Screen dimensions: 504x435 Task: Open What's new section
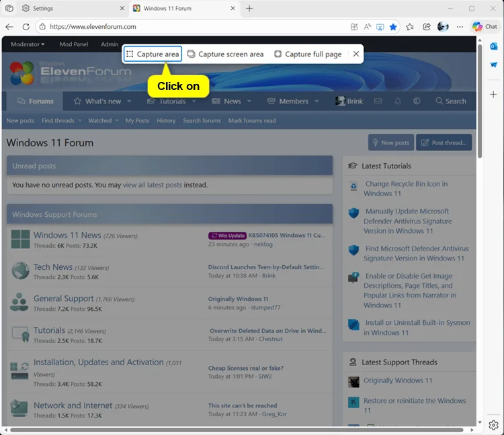97,101
